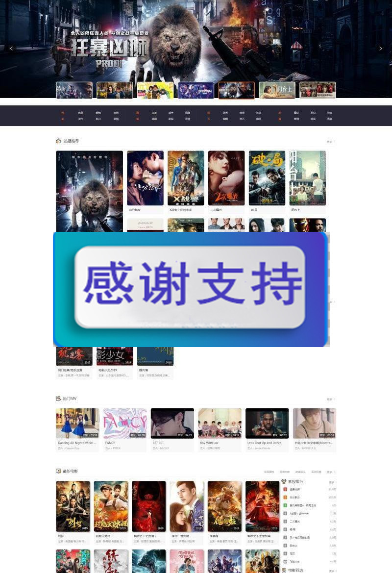The width and height of the screenshot is (392, 573).
Task: Open the 阳台上 poster in 热播推荐
Action: pos(307,178)
